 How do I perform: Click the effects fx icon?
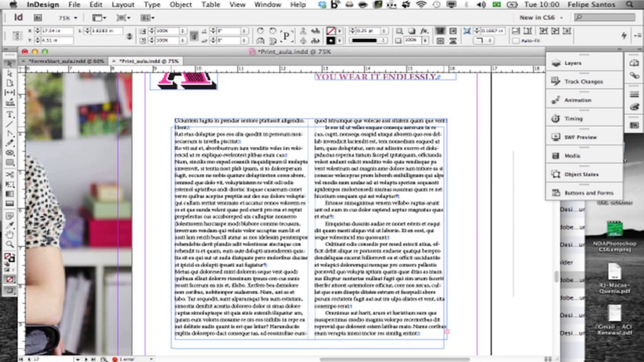click(424, 31)
